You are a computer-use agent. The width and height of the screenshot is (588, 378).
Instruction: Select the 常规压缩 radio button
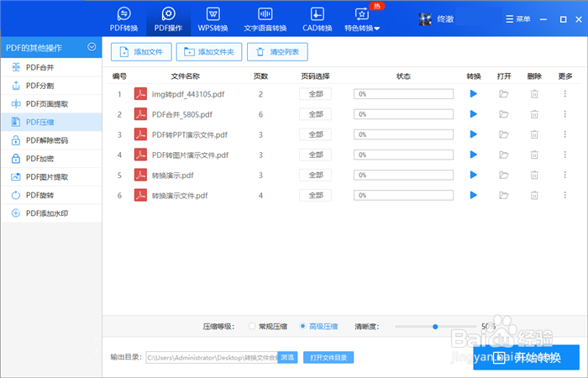(252, 326)
